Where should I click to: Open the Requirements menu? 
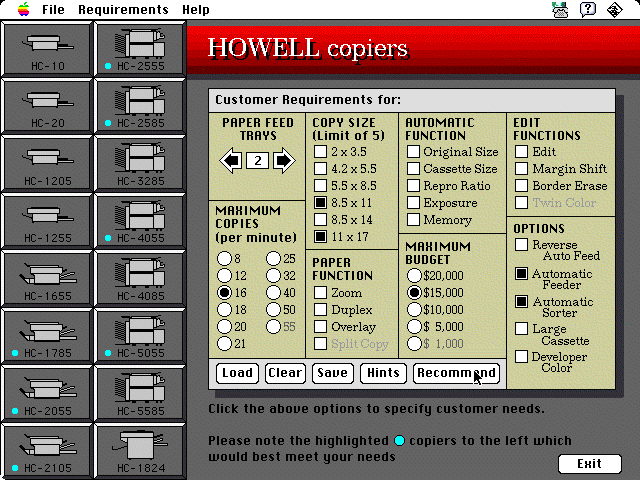(123, 9)
